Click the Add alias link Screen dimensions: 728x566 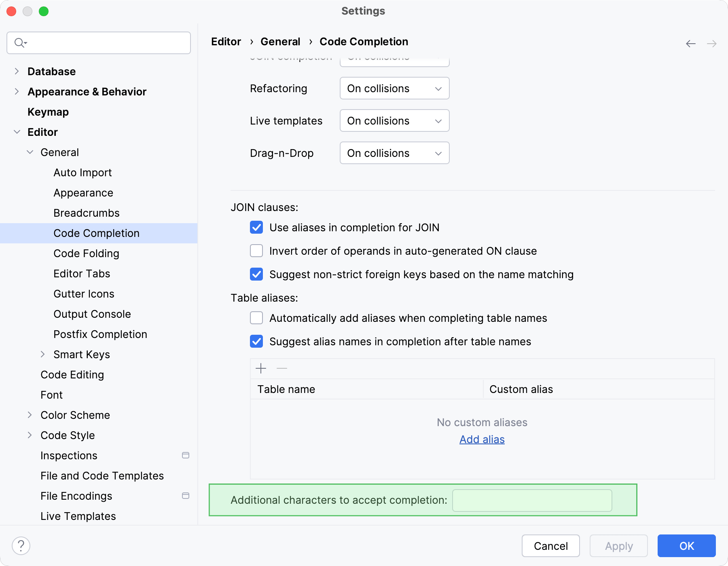[481, 439]
